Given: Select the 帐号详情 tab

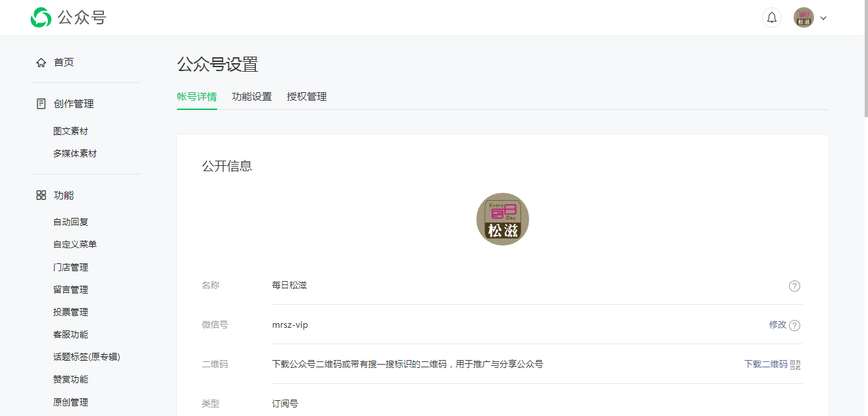Looking at the screenshot, I should click(x=197, y=96).
